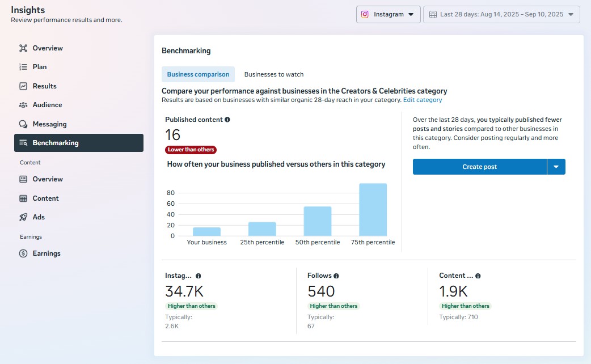This screenshot has height=364, width=591.
Task: Click the Typically: 710 text
Action: (x=458, y=318)
